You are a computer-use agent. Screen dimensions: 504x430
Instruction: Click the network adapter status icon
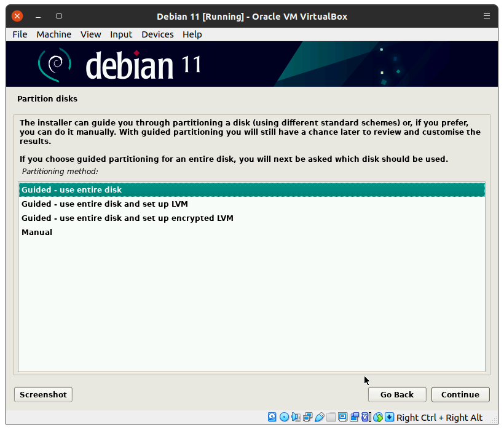tap(307, 417)
